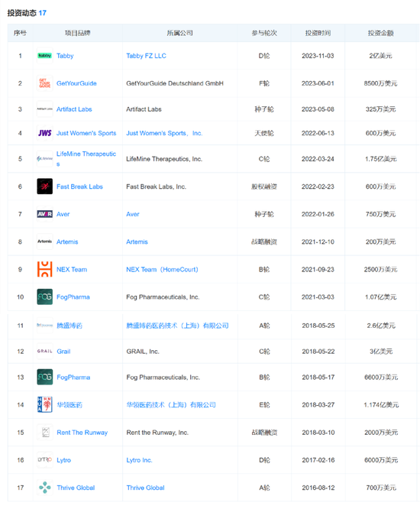Viewport: 420px width, 506px height.
Task: Open the Aver company link
Action: 133,214
